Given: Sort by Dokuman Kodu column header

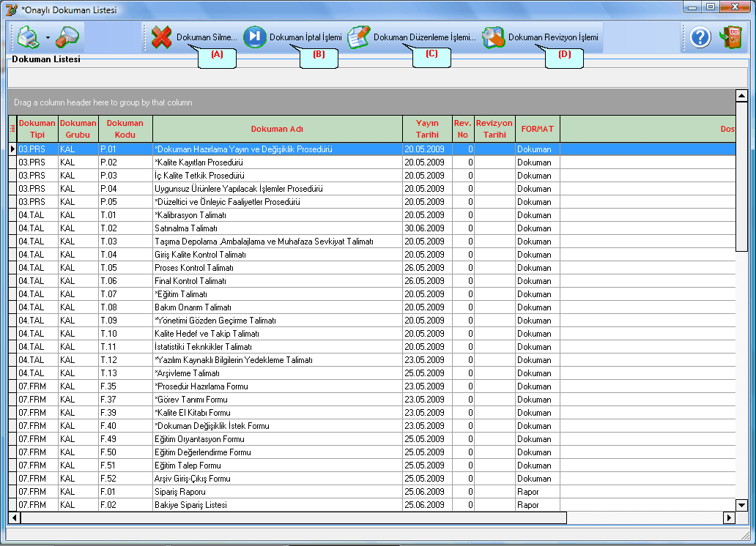Looking at the screenshot, I should point(125,129).
